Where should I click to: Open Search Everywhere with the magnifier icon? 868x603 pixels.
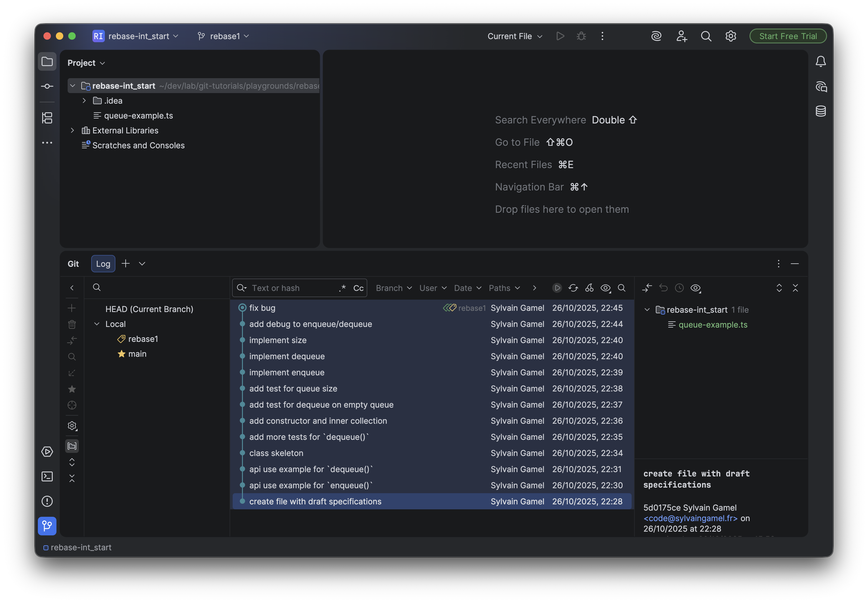705,36
